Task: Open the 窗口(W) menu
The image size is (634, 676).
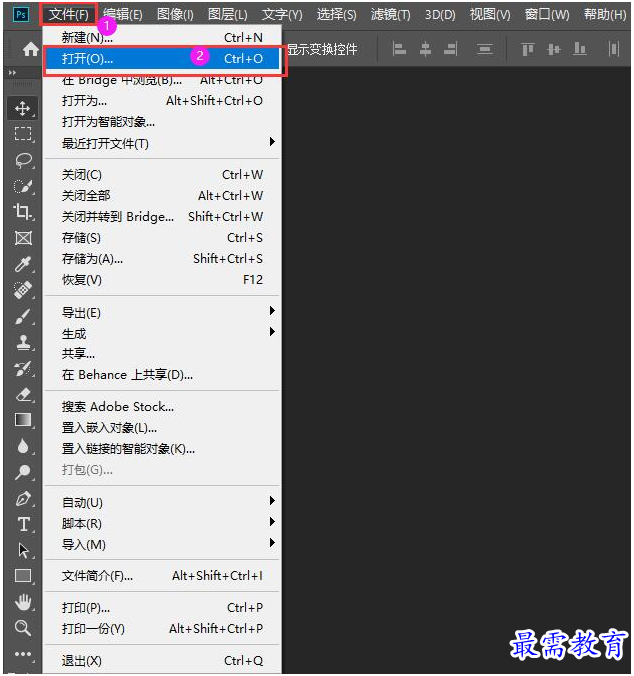Action: pyautogui.click(x=547, y=15)
